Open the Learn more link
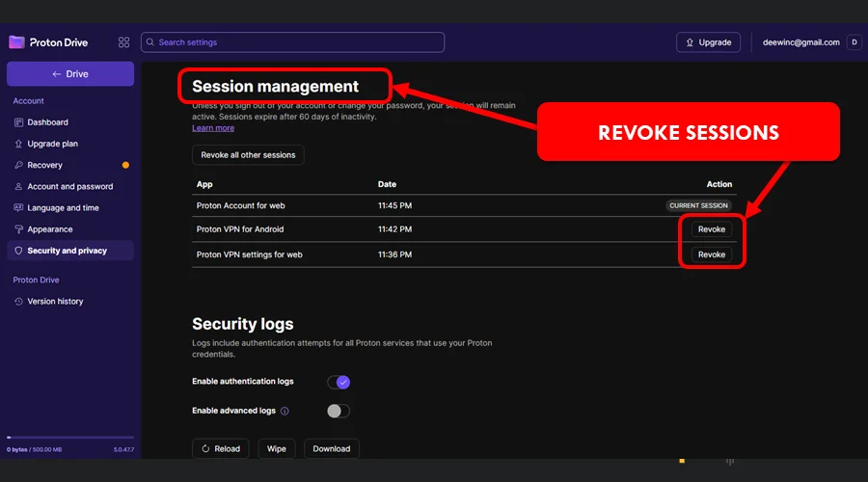The height and width of the screenshot is (482, 868). pos(213,128)
